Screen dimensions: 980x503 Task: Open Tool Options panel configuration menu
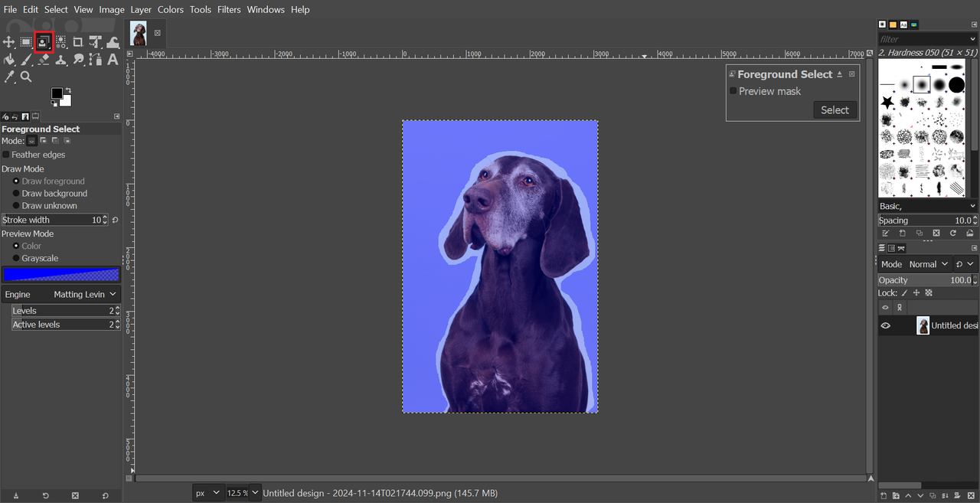pyautogui.click(x=117, y=116)
